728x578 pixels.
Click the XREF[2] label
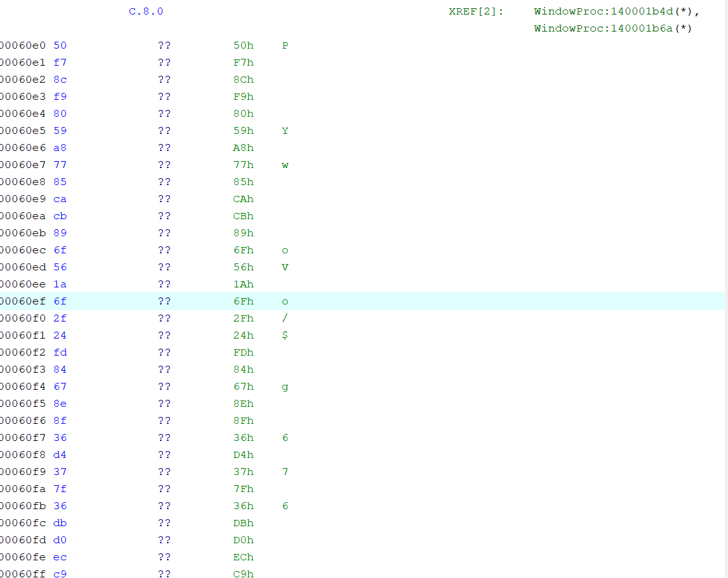pyautogui.click(x=476, y=11)
